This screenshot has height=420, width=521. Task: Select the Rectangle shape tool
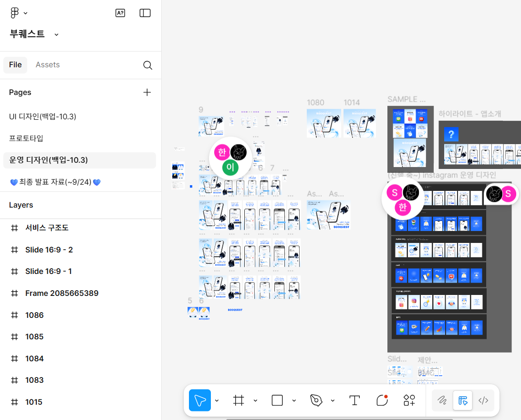[x=277, y=400]
